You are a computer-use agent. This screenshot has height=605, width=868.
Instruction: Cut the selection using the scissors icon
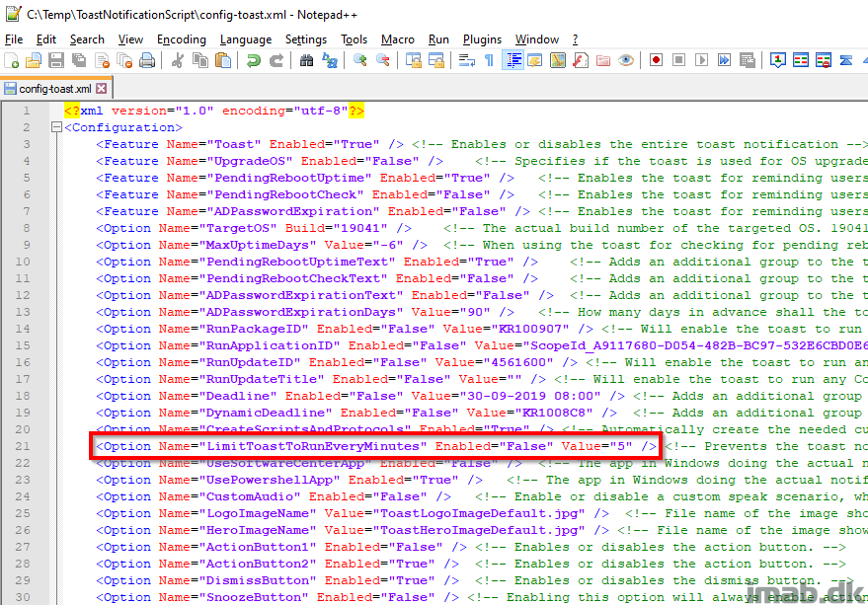178,60
